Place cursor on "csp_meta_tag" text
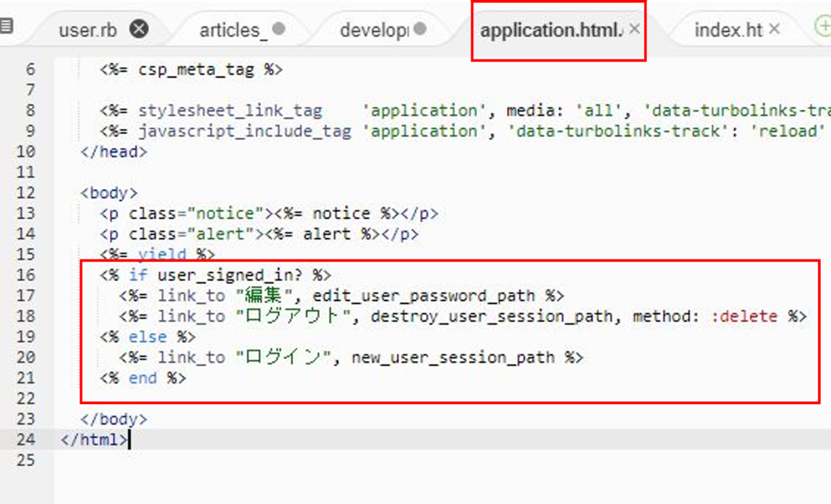This screenshot has height=504, width=831. click(x=196, y=70)
